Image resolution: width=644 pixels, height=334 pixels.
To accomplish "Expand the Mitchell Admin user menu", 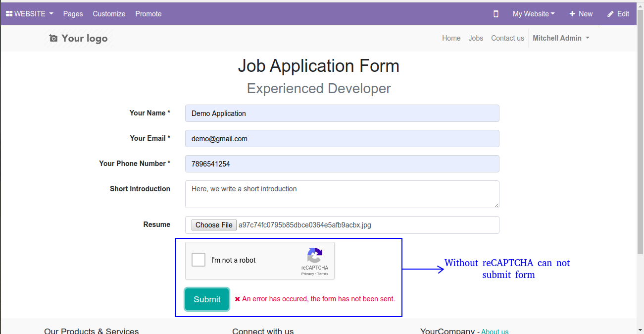I will pyautogui.click(x=561, y=38).
